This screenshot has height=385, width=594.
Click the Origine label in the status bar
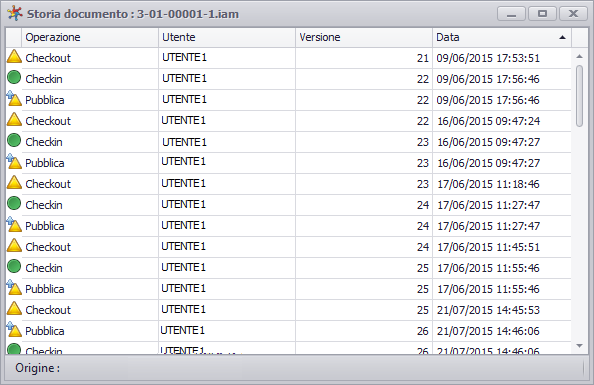tap(38, 368)
